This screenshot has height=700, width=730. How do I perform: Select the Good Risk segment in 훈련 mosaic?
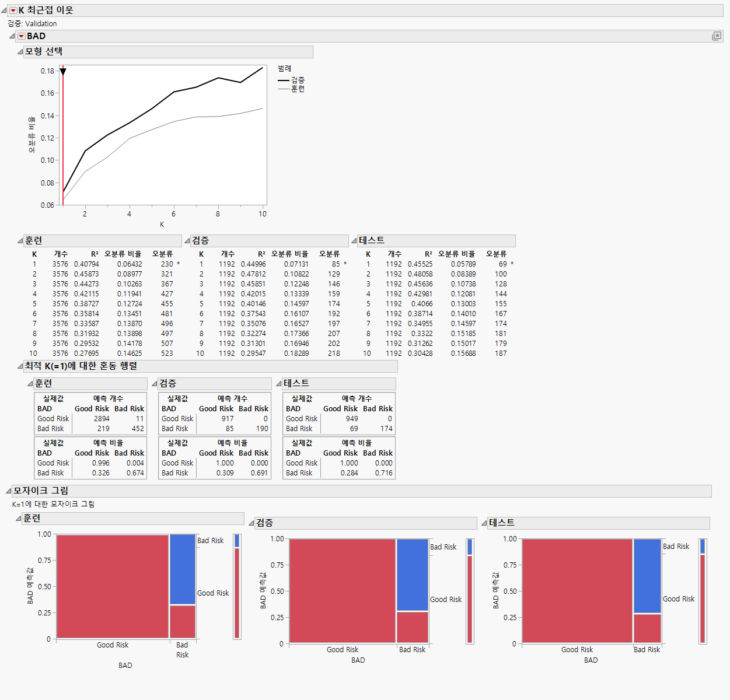point(111,586)
